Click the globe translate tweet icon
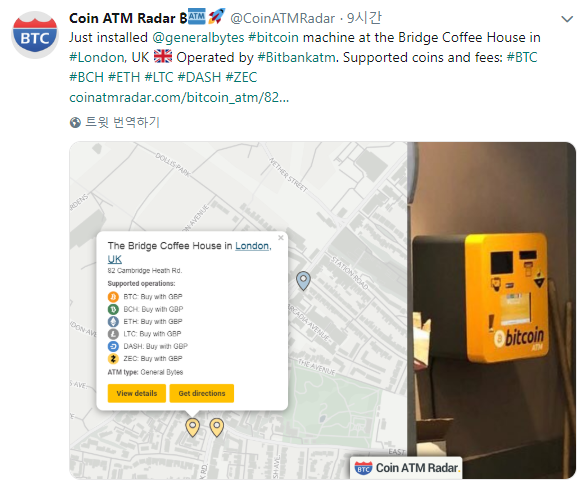 click(x=75, y=122)
